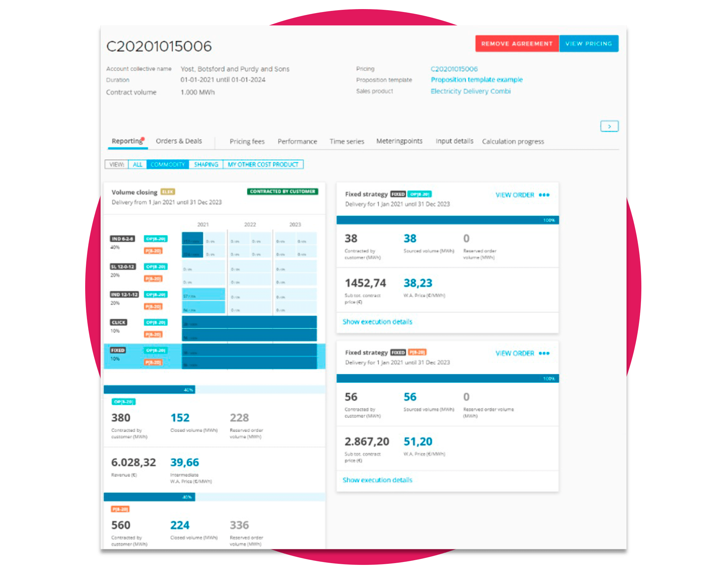Select the CLICK strategy tag
Screen dimensions: 728x582
coord(118,322)
